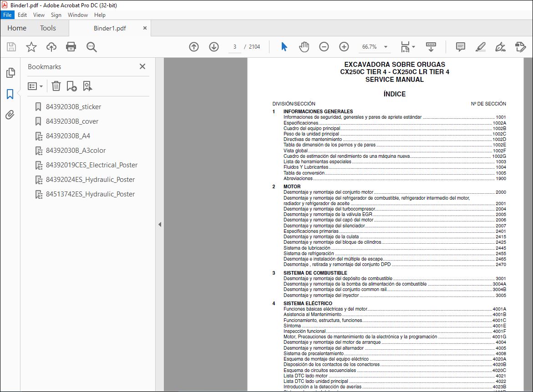Zoom in with plus button
The height and width of the screenshot is (392, 533).
coord(344,47)
